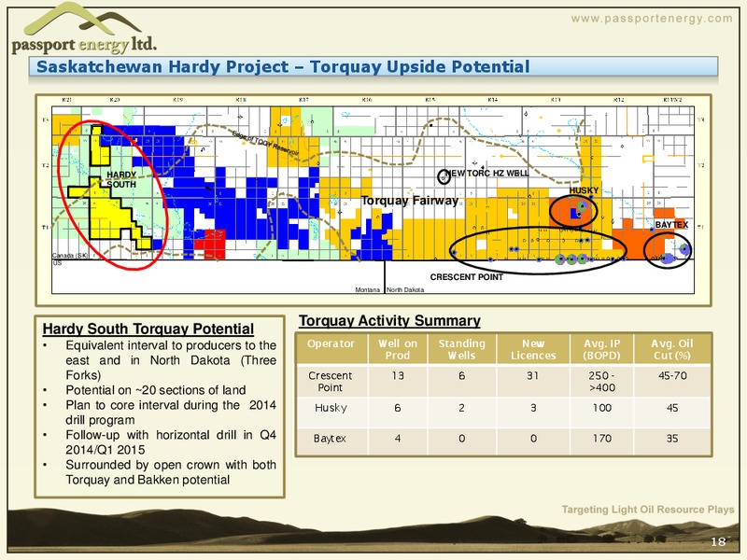Click the Crescent Point operator cell
The image size is (747, 560).
point(331,382)
